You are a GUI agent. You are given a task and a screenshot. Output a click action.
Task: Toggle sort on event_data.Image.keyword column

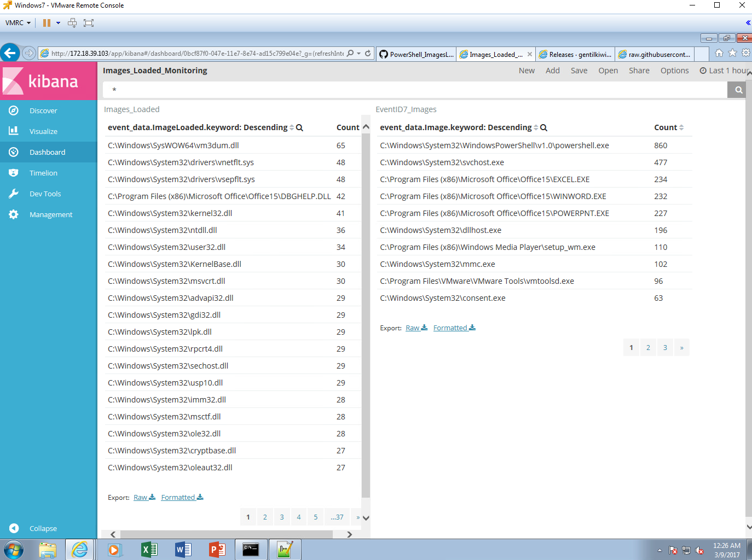(x=536, y=128)
